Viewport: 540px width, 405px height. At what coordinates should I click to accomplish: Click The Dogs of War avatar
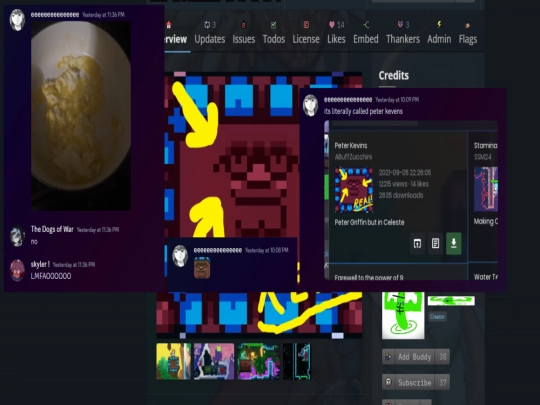17,236
